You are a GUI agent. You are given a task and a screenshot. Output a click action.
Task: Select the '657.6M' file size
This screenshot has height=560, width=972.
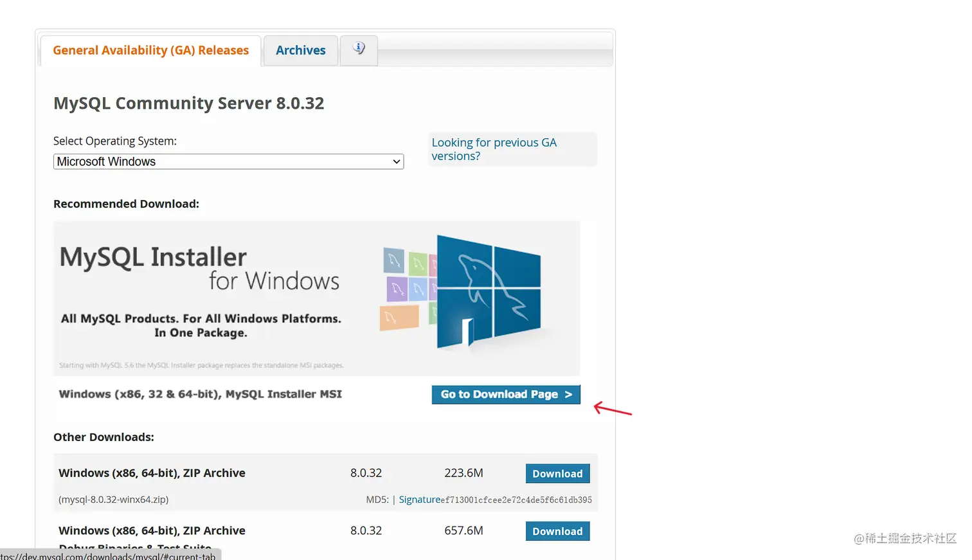[464, 531]
